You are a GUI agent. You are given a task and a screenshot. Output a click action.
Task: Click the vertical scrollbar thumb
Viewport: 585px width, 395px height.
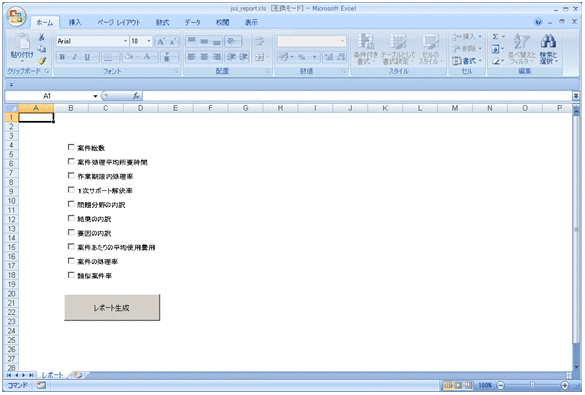point(576,230)
